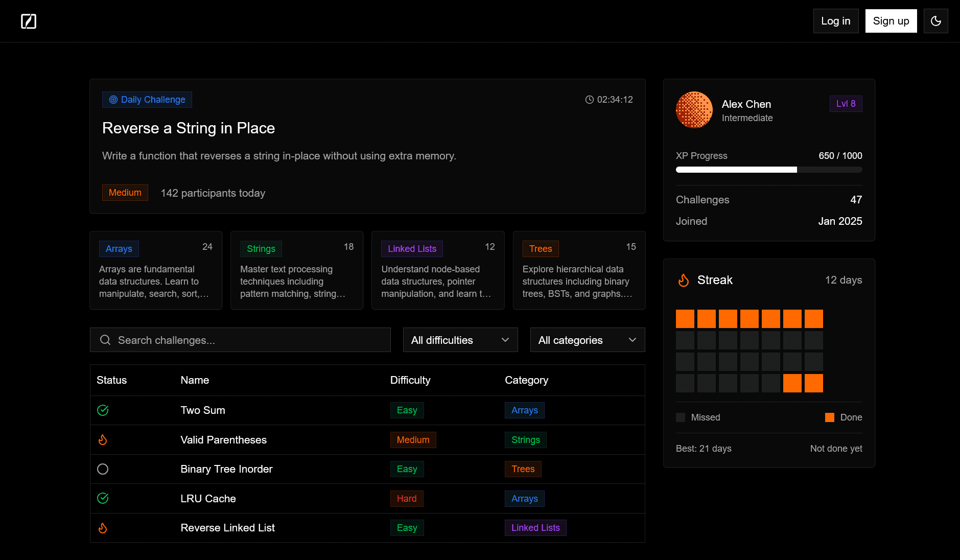Click the Not done yet text
Image resolution: width=960 pixels, height=560 pixels.
836,449
